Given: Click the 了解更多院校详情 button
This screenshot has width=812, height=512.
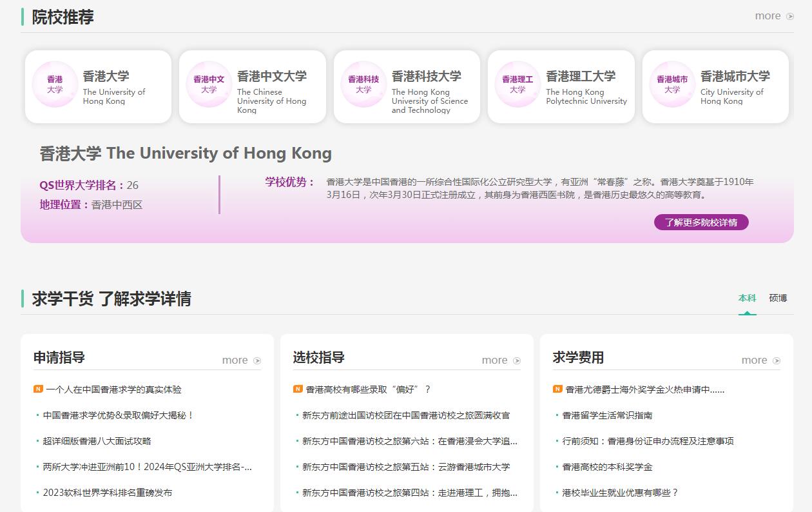Looking at the screenshot, I should (x=701, y=222).
